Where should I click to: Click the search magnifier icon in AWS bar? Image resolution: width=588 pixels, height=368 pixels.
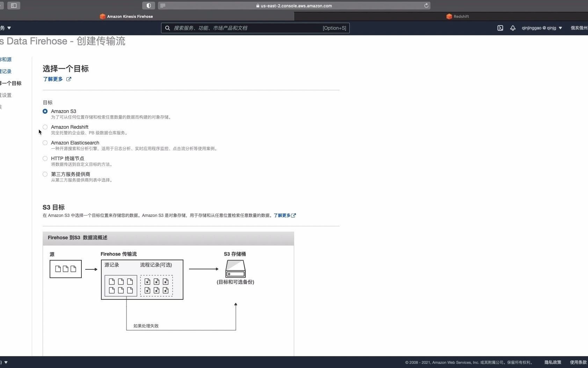(168, 28)
